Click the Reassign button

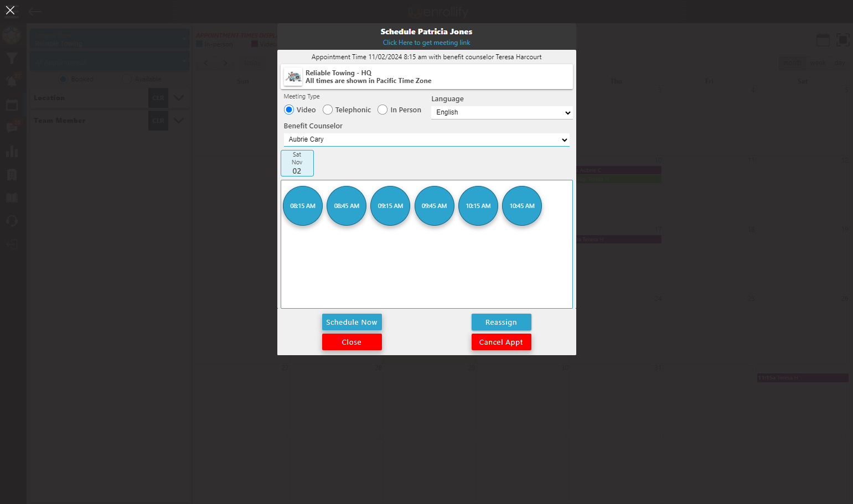(502, 322)
